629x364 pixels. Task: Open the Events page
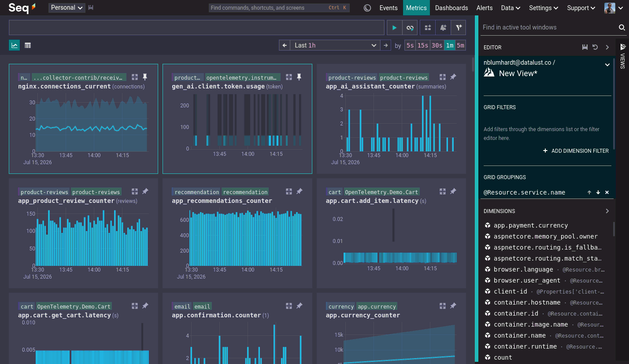[x=388, y=8]
